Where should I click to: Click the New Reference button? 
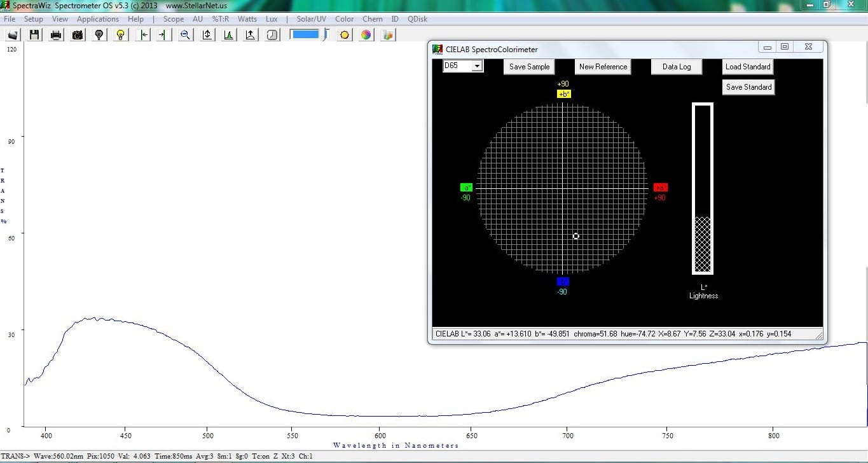[603, 67]
